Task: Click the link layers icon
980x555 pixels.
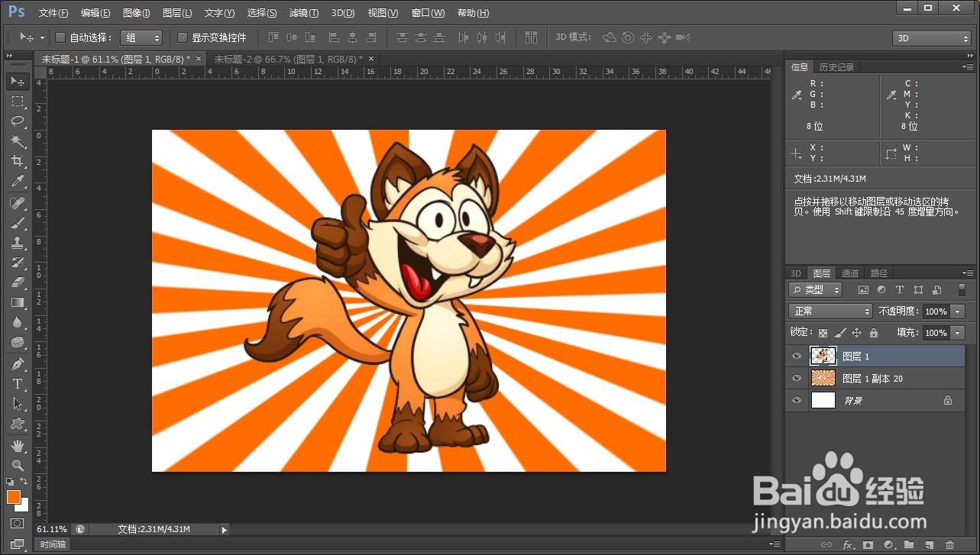Action: 826,545
